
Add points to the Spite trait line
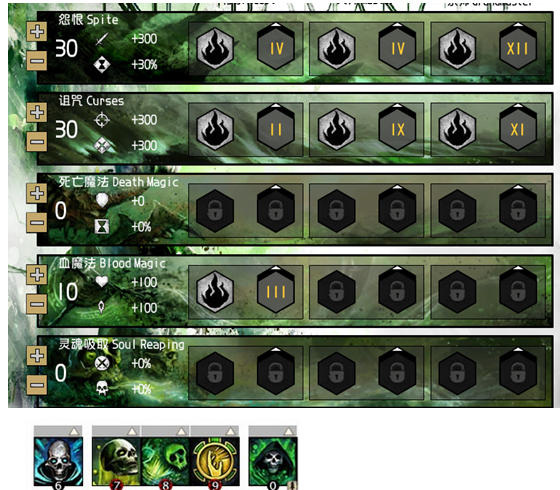coord(37,32)
